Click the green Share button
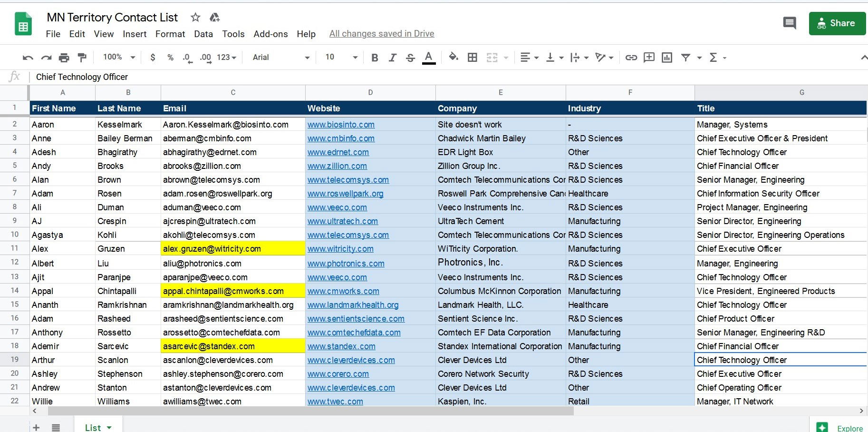The width and height of the screenshot is (868, 432). (837, 23)
